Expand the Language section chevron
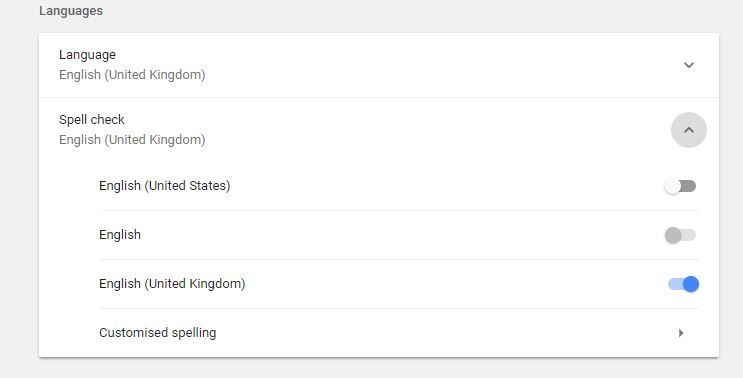This screenshot has width=743, height=378. pos(689,65)
